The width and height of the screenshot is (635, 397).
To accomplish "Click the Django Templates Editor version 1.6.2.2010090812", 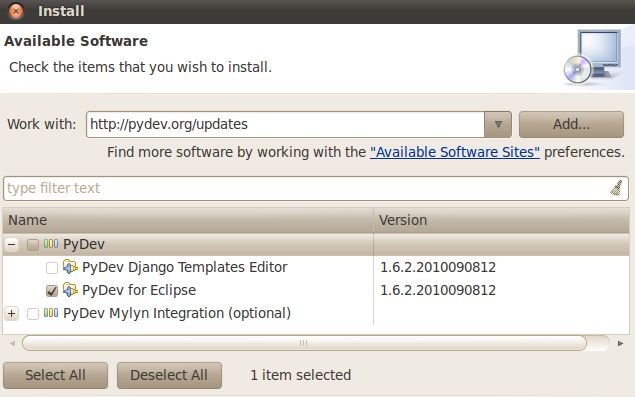I will point(438,267).
